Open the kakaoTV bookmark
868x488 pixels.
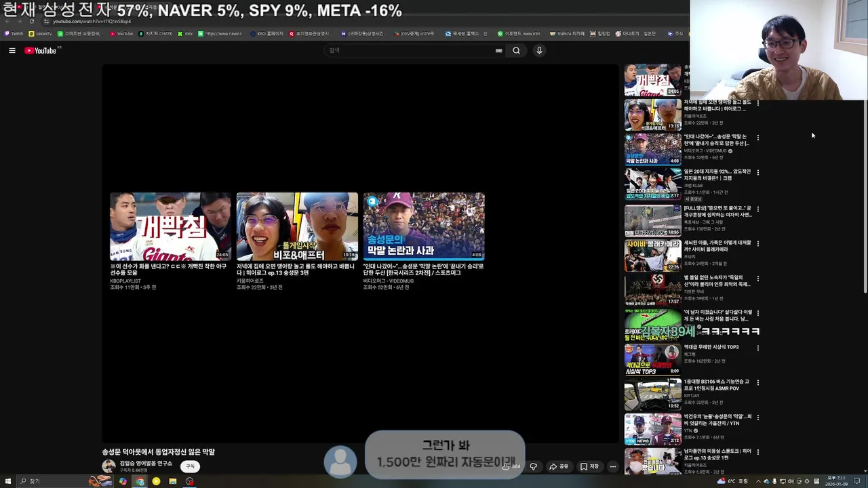point(41,33)
